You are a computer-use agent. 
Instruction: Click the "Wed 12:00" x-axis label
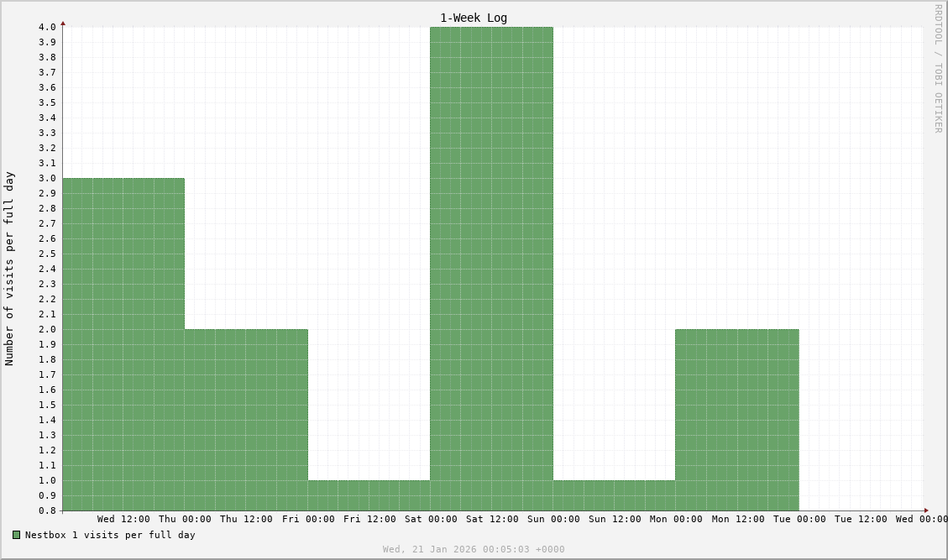123,519
